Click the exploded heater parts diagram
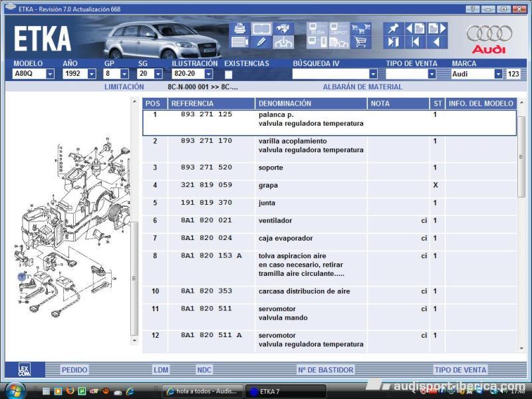Image resolution: width=532 pixels, height=399 pixels. (72, 227)
